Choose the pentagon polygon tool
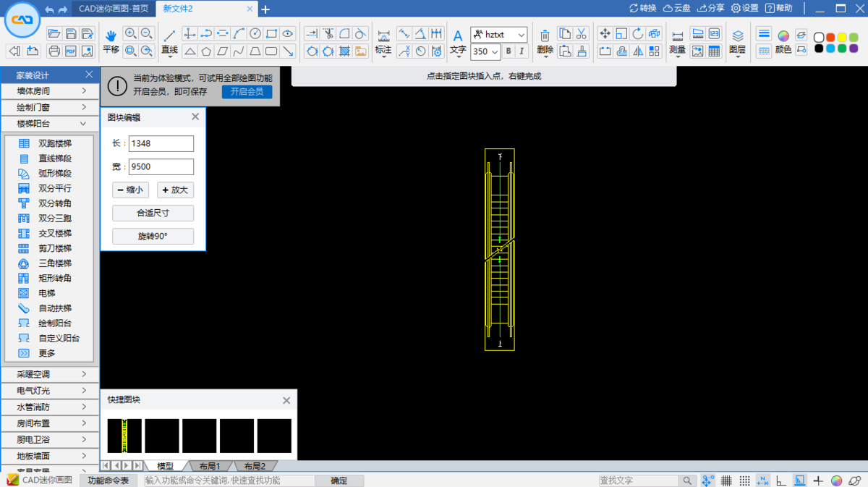 tap(206, 51)
